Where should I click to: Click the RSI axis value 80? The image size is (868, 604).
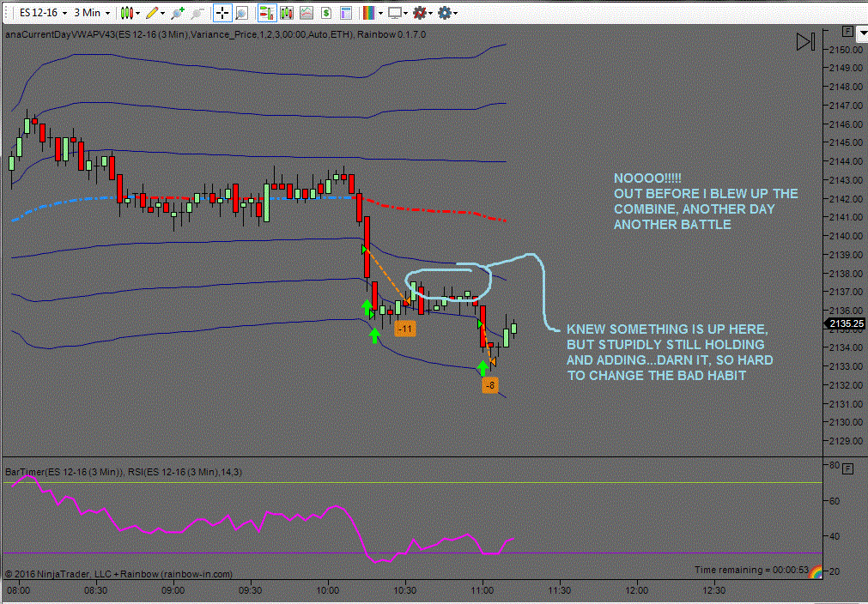835,465
